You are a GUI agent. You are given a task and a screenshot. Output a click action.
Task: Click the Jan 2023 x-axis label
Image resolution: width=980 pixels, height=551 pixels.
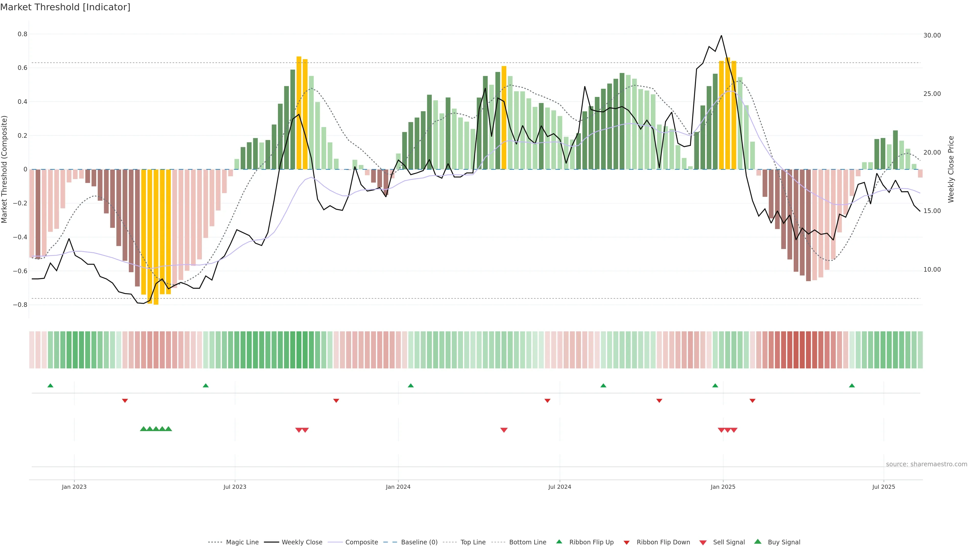pyautogui.click(x=74, y=487)
